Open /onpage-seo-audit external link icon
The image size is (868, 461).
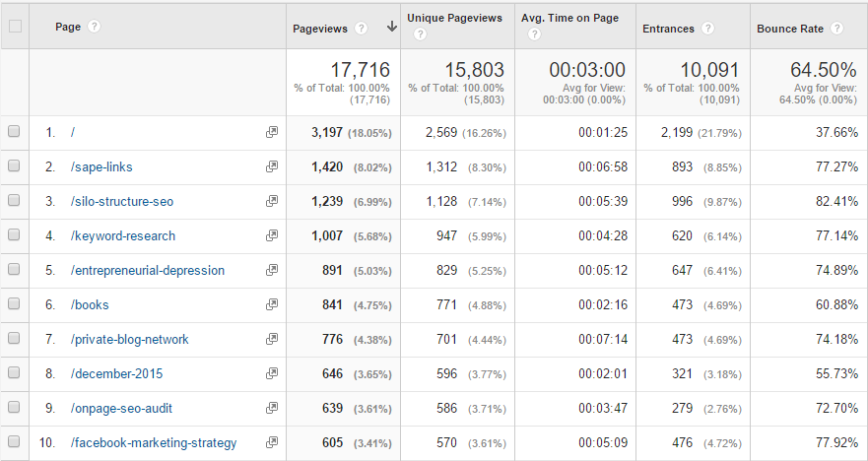(271, 408)
